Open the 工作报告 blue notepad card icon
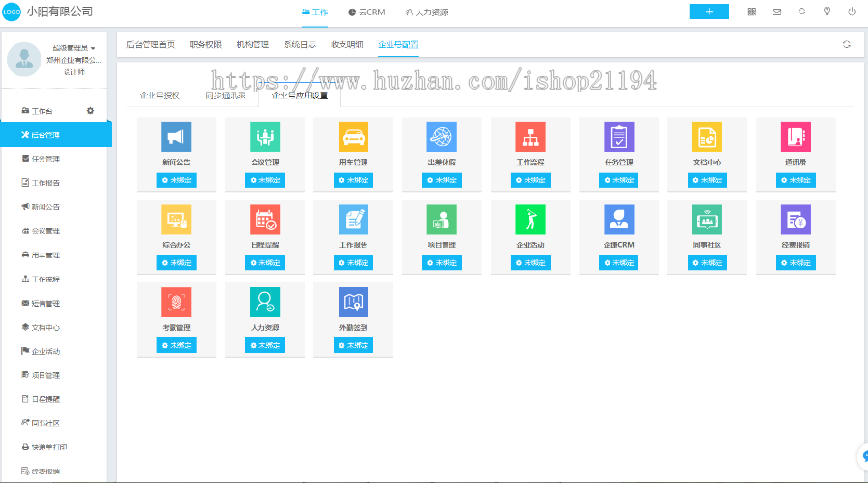 pos(353,220)
